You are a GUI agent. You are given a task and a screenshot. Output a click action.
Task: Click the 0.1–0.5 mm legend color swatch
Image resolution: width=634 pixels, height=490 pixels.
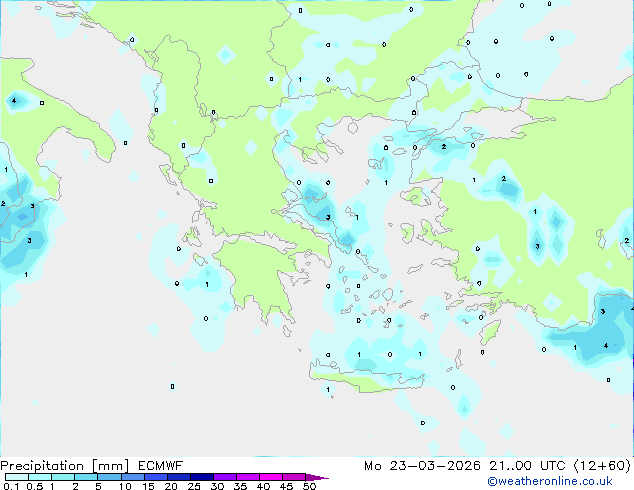coord(17,477)
